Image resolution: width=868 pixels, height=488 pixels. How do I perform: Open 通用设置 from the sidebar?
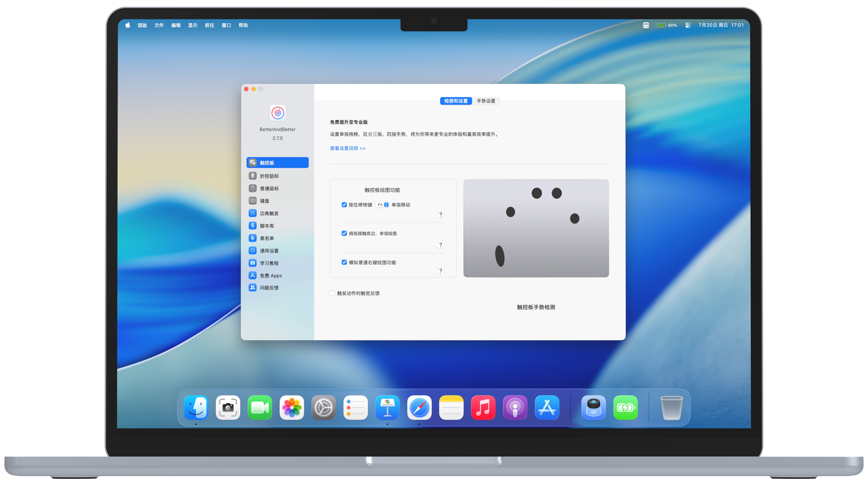coord(269,251)
